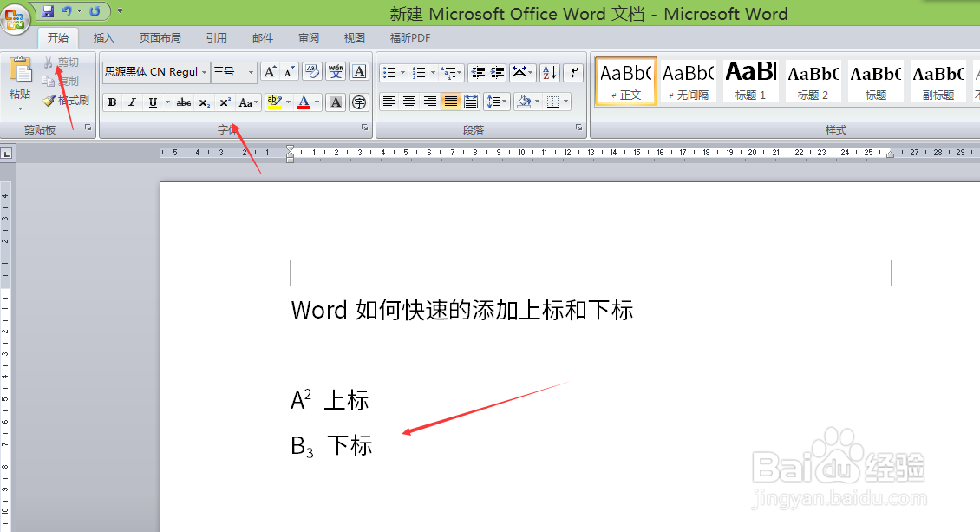Viewport: 980px width, 532px height.
Task: Insert enclosed character 字 icon
Action: [359, 102]
